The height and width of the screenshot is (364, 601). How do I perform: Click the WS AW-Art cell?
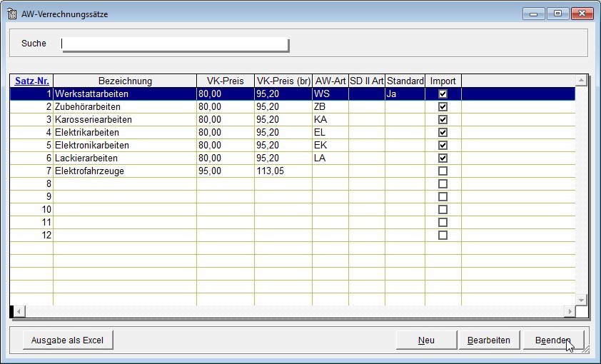[330, 94]
